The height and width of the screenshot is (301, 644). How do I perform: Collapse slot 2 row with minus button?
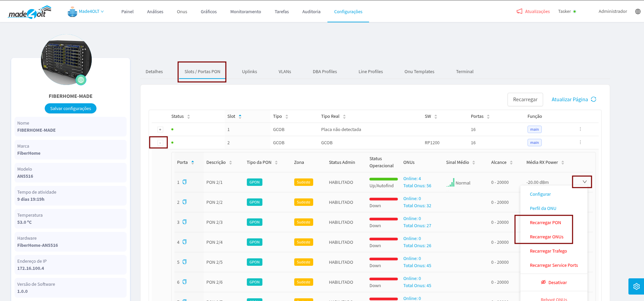(x=160, y=143)
